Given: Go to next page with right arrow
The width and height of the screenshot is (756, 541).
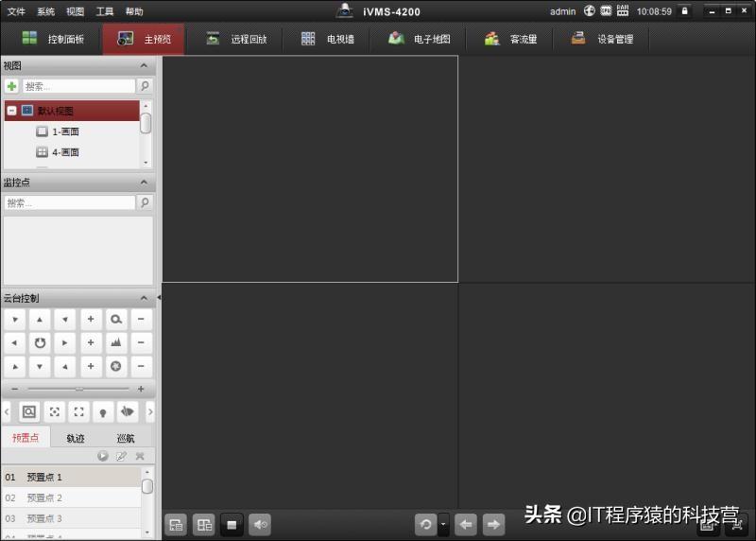Looking at the screenshot, I should point(493,525).
